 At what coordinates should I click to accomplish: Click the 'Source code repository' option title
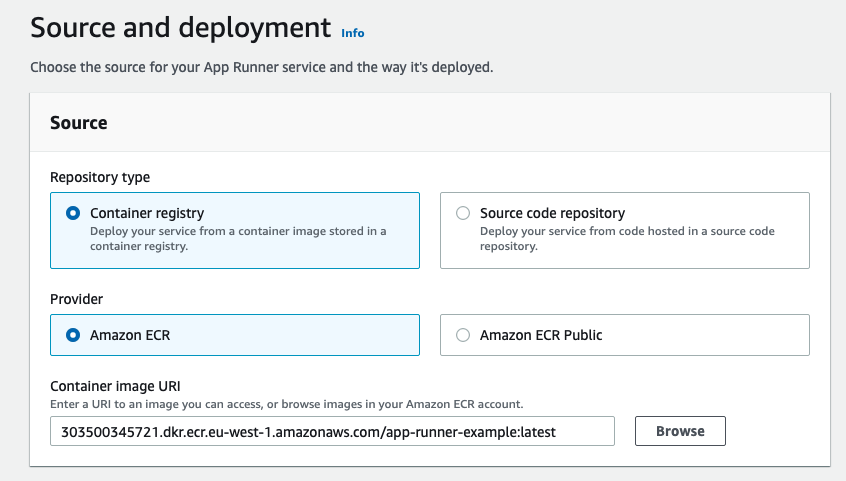(x=552, y=213)
